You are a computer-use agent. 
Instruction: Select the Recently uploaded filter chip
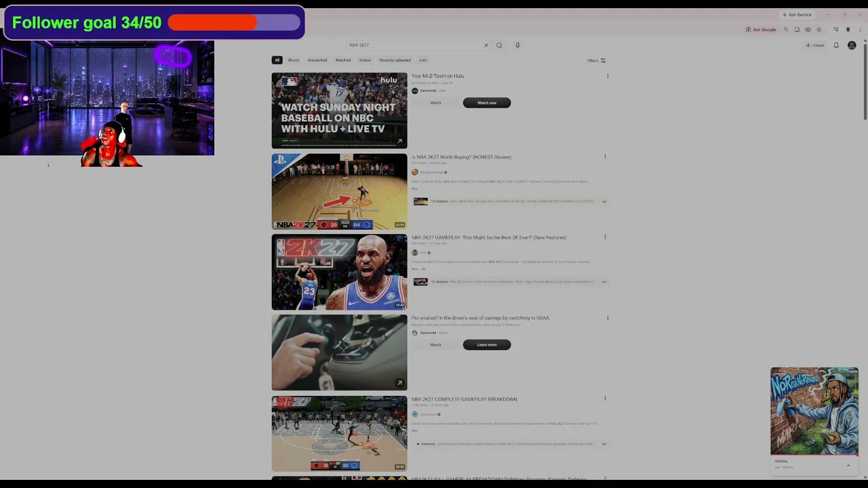click(x=395, y=60)
